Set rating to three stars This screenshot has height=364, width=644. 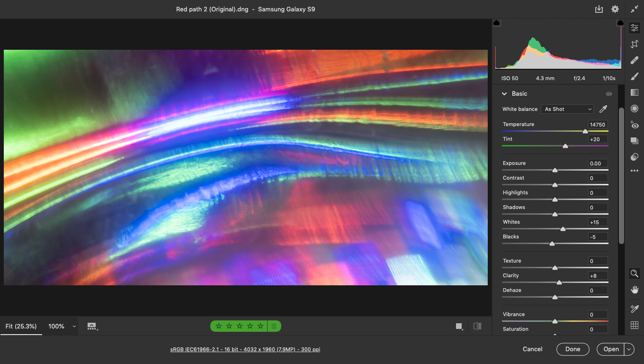[x=239, y=326]
